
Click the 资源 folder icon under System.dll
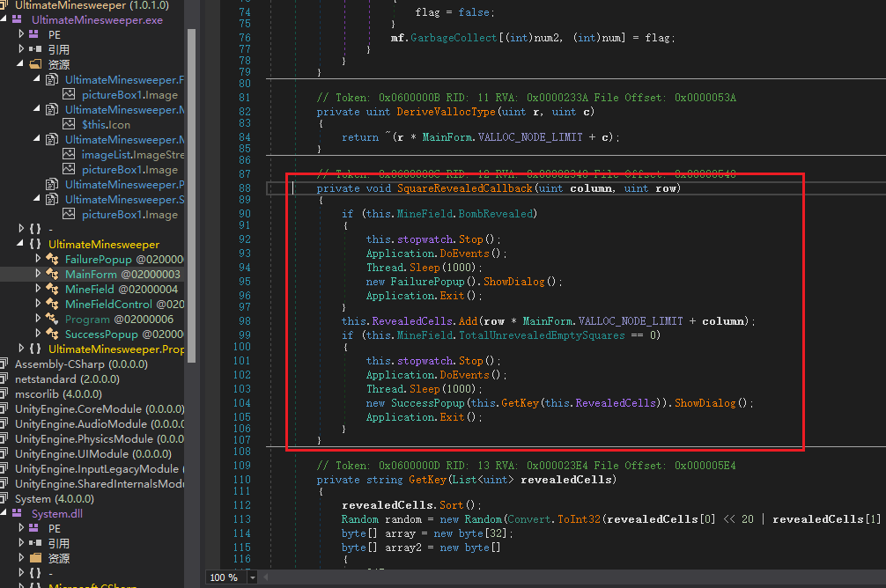[x=35, y=558]
